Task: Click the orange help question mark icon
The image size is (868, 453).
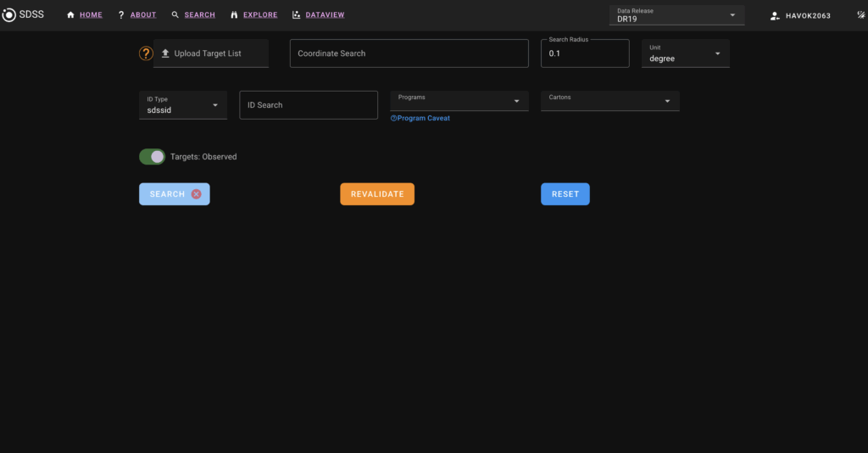Action: pos(146,53)
